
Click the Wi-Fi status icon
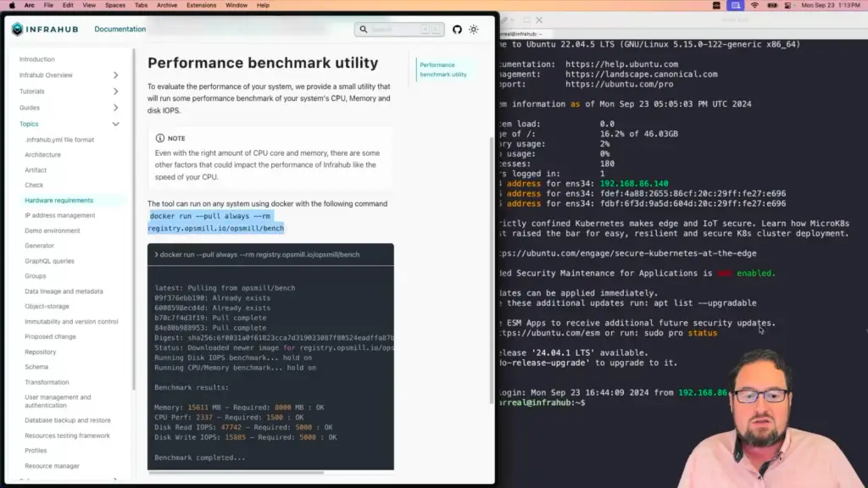tap(754, 5)
